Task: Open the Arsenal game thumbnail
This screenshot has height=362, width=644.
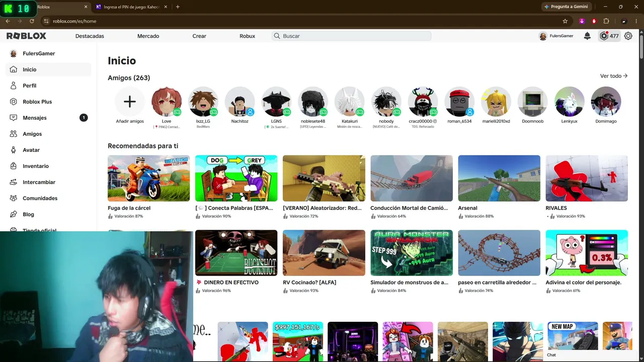Action: [499, 178]
